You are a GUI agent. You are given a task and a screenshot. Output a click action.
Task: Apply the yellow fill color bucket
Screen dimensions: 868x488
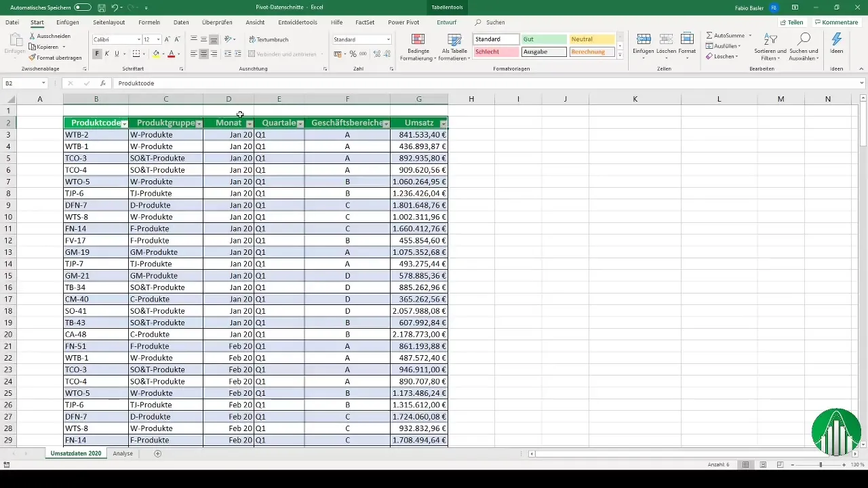156,54
